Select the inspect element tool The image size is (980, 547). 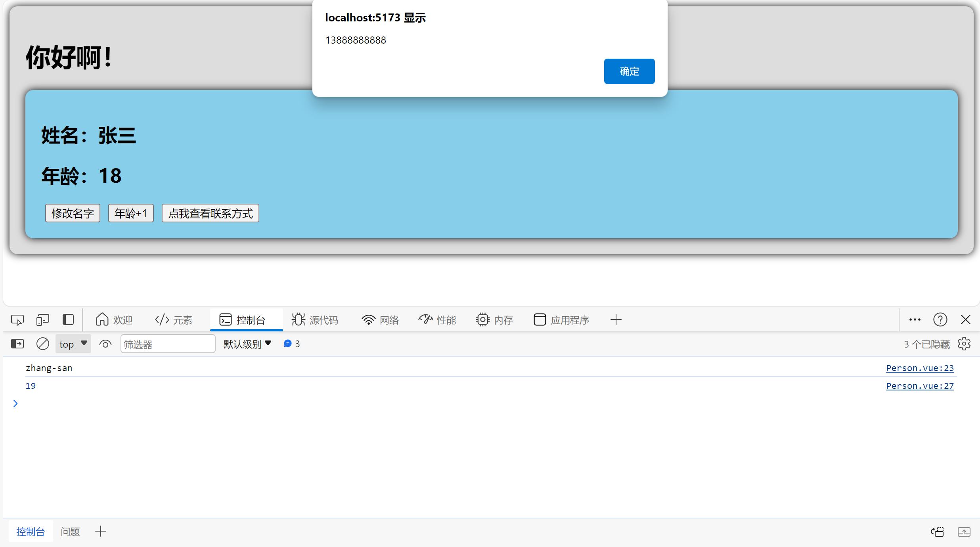(x=17, y=319)
